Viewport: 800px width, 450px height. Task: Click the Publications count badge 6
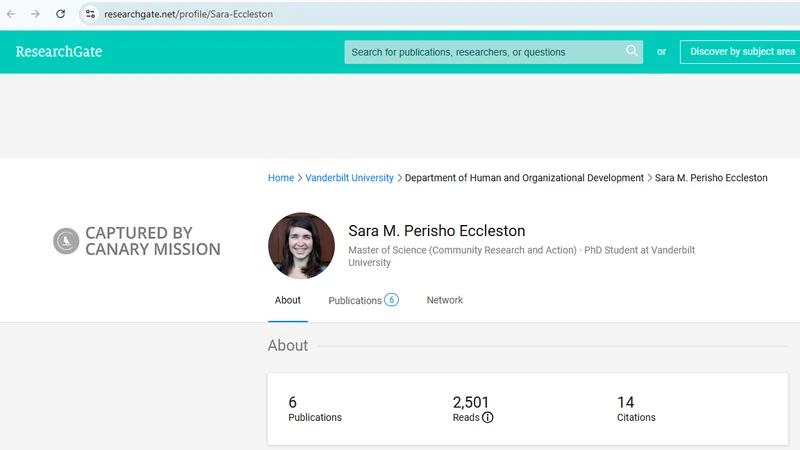391,299
